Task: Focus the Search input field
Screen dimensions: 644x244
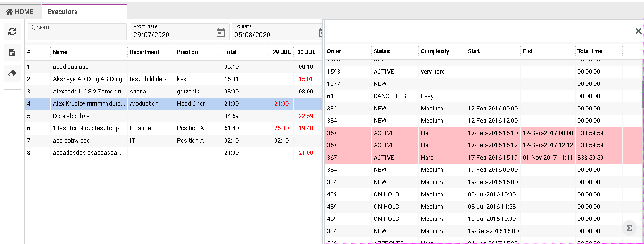Action: tap(77, 32)
